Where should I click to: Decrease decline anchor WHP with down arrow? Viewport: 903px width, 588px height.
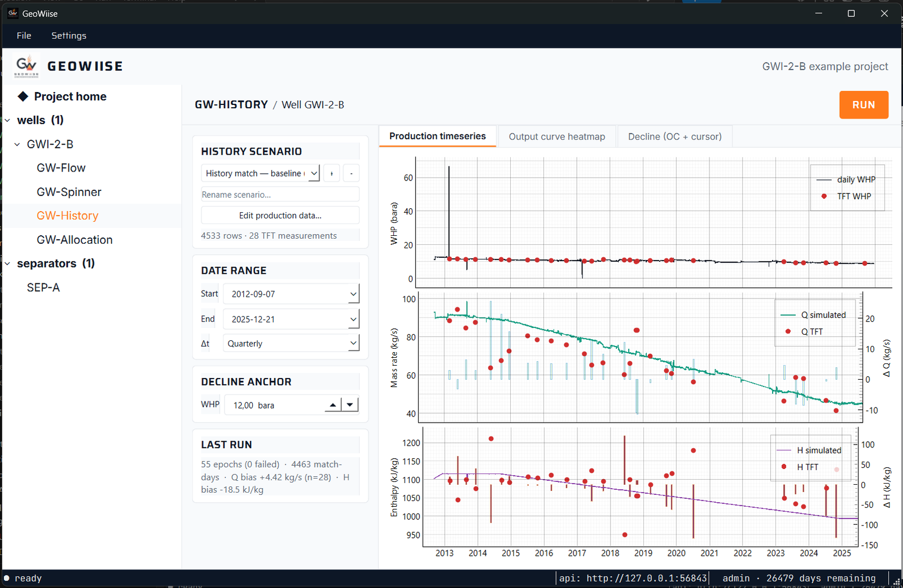[350, 405]
